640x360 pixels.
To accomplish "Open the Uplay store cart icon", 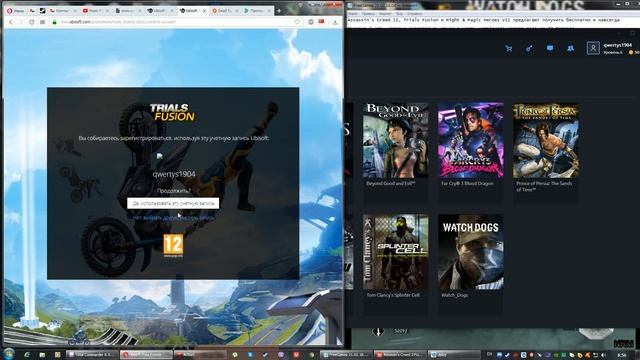I will [509, 49].
